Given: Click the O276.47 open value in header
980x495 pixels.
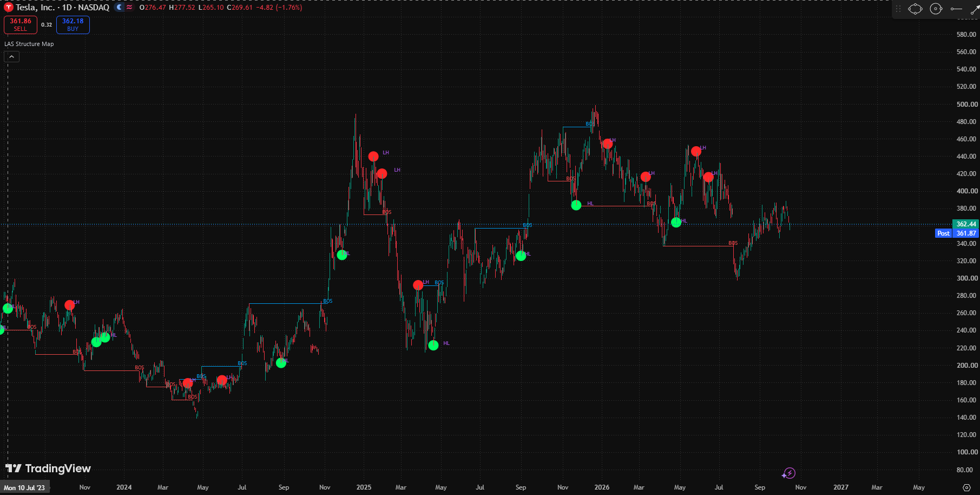Looking at the screenshot, I should pos(153,8).
